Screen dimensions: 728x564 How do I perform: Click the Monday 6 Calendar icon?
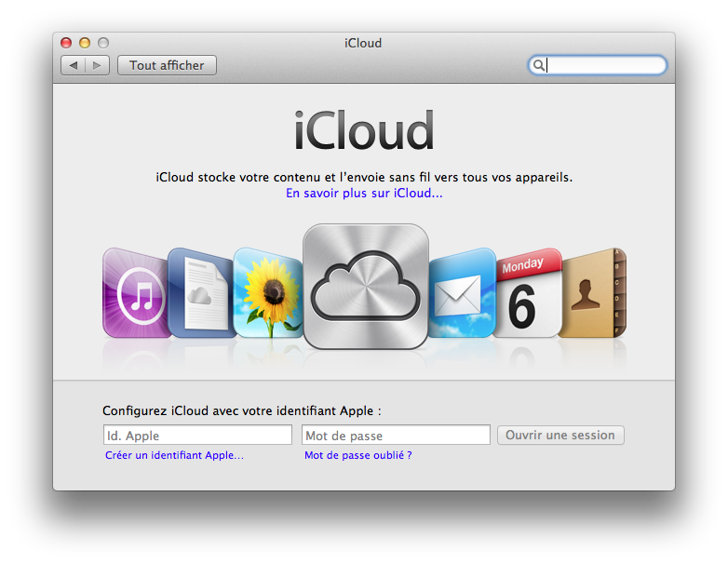529,293
